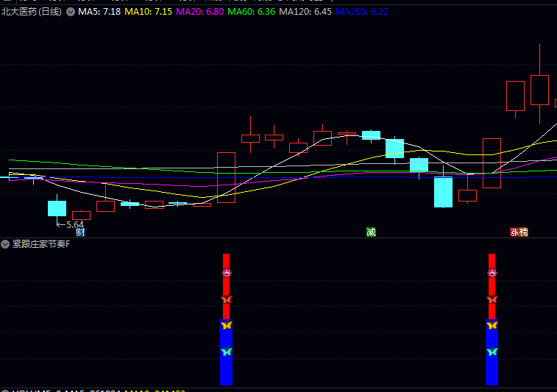Select the tall red candlestick with the highest wick

pos(539,90)
